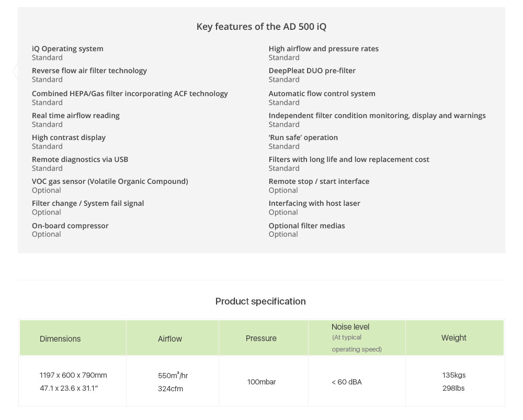The width and height of the screenshot is (523, 420).
Task: Select 'Reverse flow air filter technology' text
Action: coord(89,71)
